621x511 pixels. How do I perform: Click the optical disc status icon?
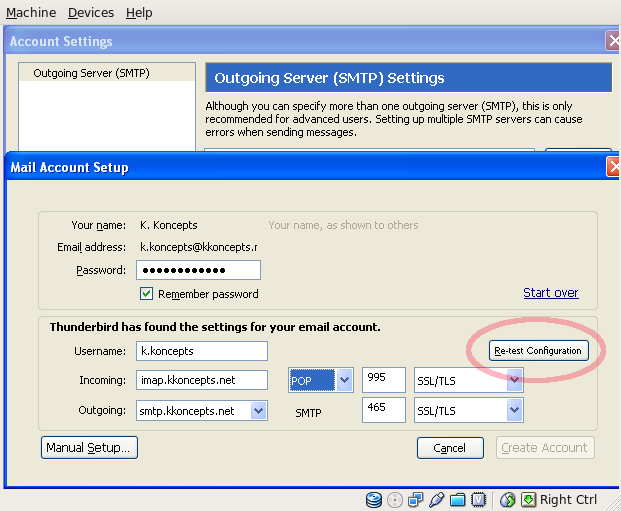(395, 500)
